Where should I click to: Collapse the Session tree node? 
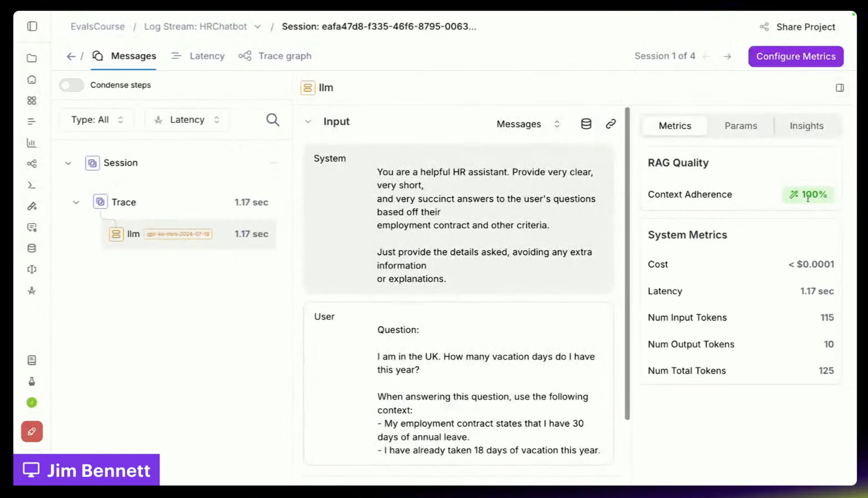click(68, 163)
